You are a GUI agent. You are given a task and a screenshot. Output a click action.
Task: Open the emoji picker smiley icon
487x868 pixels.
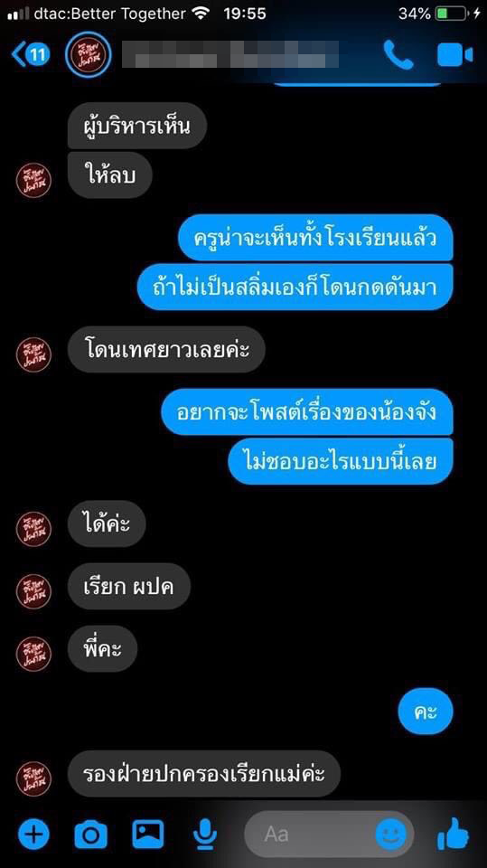point(390,833)
